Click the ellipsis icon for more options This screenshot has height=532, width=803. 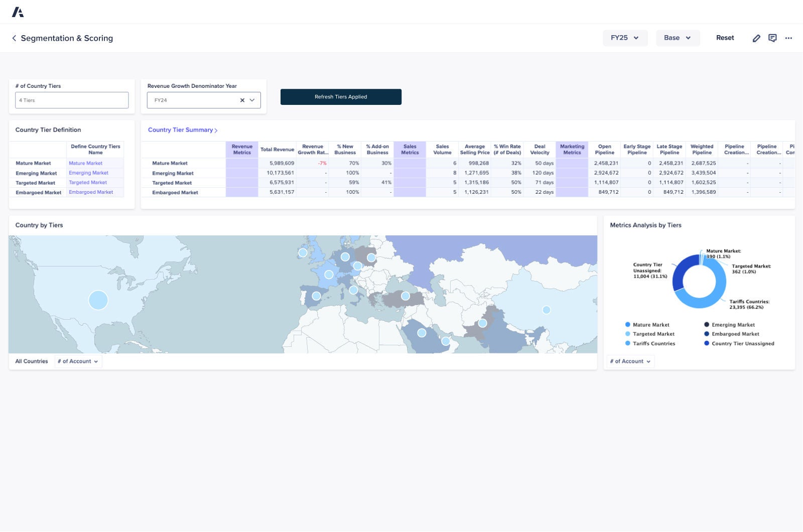(788, 38)
